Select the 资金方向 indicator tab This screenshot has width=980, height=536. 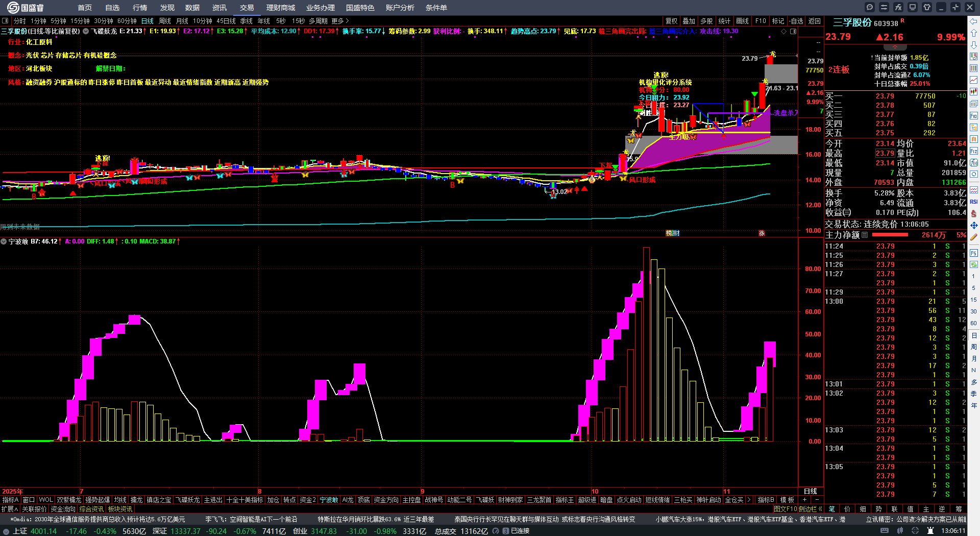386,500
